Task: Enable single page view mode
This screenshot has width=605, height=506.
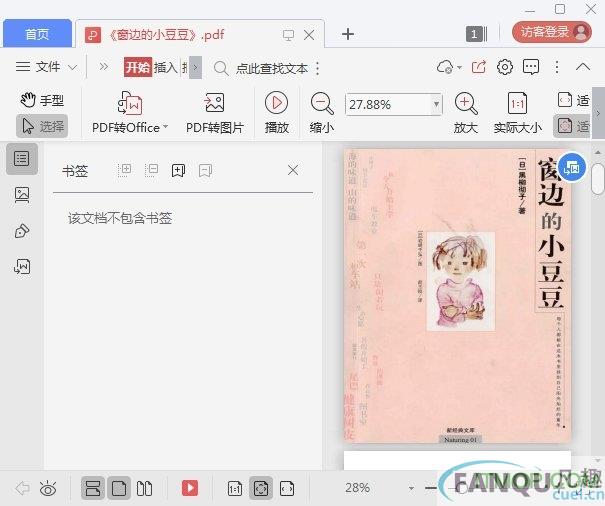Action: (x=118, y=489)
